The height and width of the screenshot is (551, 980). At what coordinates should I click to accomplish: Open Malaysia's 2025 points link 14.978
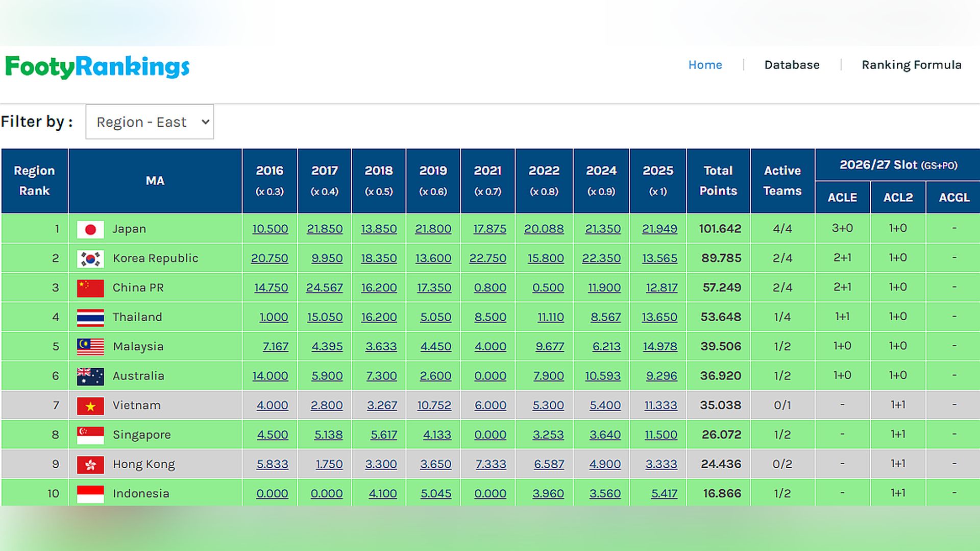tap(659, 346)
